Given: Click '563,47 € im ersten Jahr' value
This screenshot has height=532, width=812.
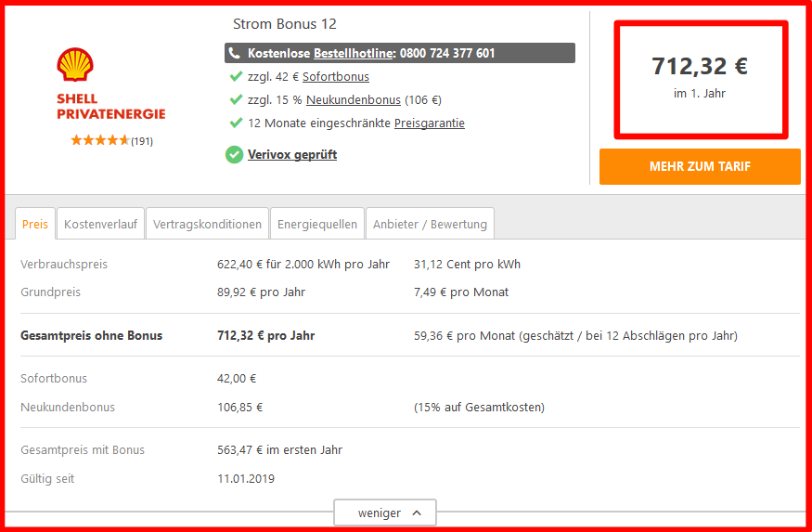Looking at the screenshot, I should pyautogui.click(x=279, y=450).
